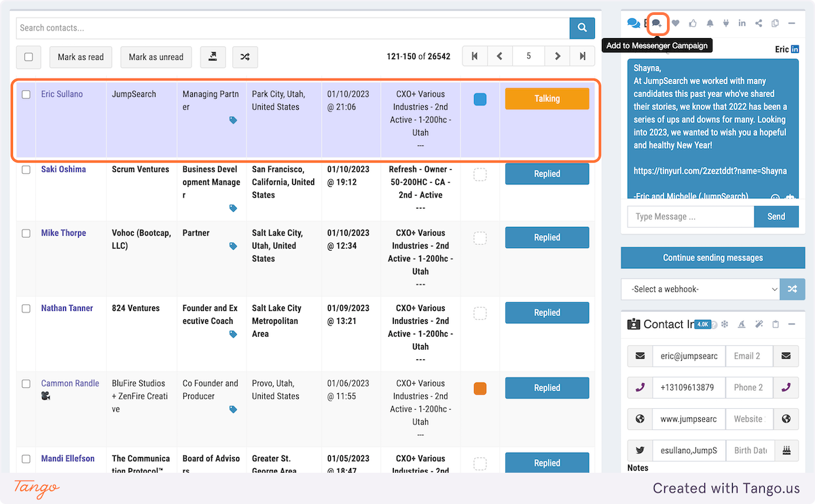Viewport: 815px width, 504px height.
Task: Click the magic wand icon in Contact Info
Action: [759, 325]
